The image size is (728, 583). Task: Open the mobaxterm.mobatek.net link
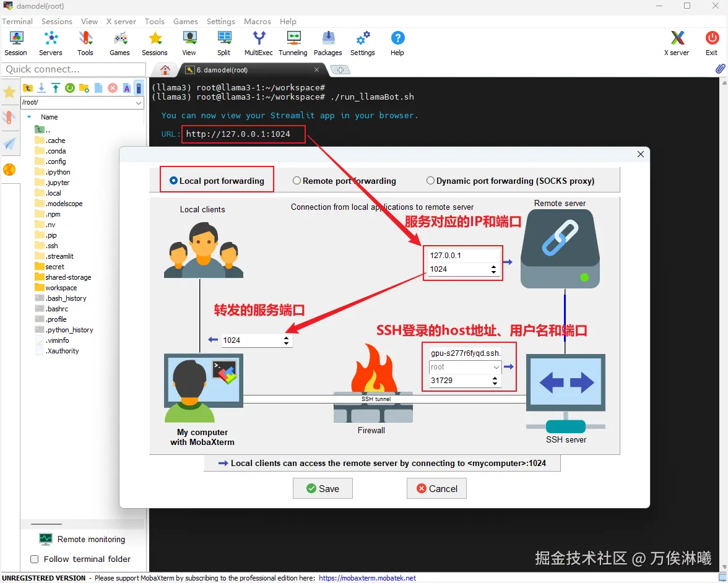coord(367,578)
